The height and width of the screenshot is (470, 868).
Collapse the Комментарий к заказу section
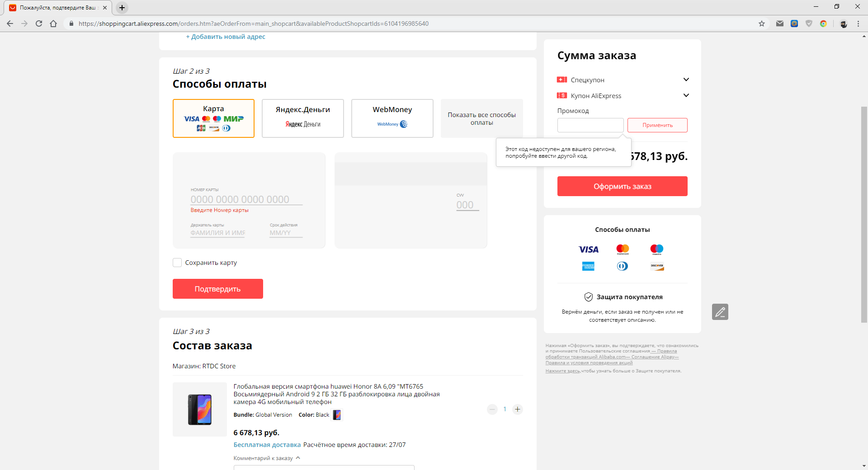tap(298, 458)
